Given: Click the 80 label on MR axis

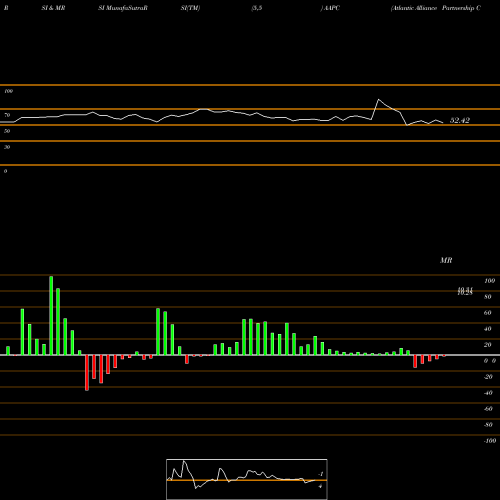Looking at the screenshot, I should [488, 297].
